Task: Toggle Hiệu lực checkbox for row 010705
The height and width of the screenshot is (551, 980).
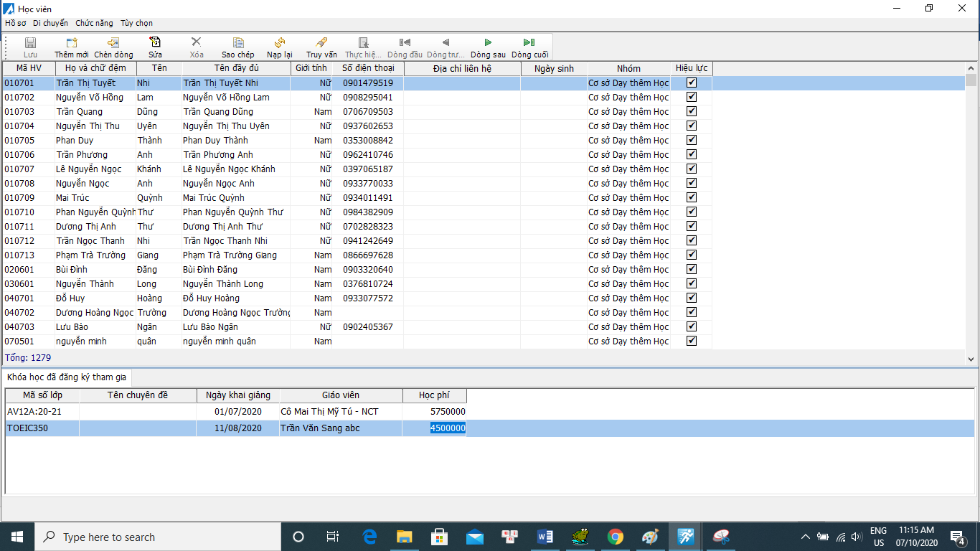Action: (x=692, y=140)
